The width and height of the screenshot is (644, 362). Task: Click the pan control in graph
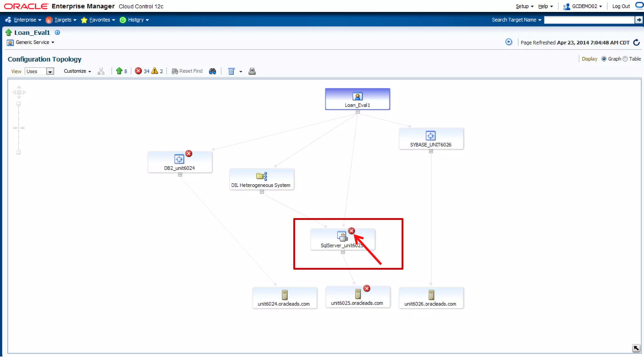[x=19, y=92]
